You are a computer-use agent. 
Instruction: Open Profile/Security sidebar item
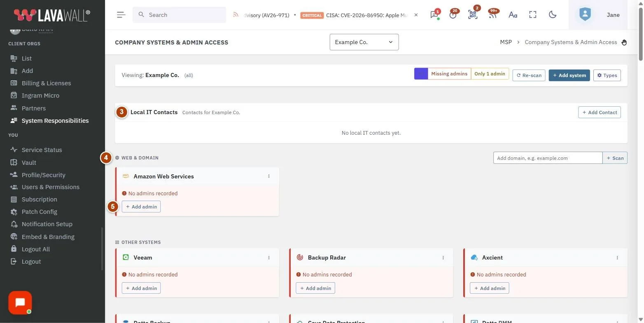point(43,175)
